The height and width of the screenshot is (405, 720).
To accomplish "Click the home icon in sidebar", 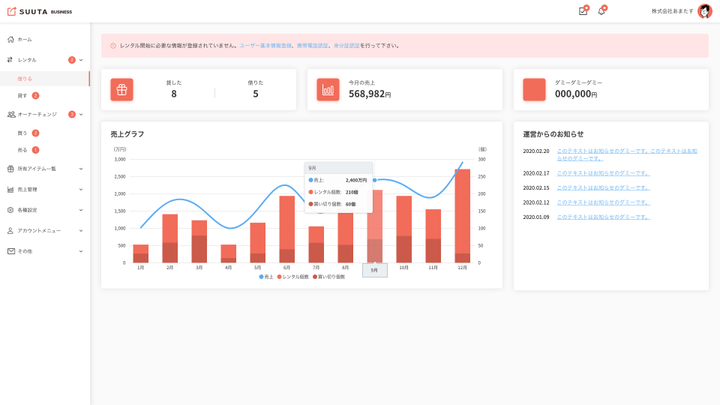I will [10, 39].
